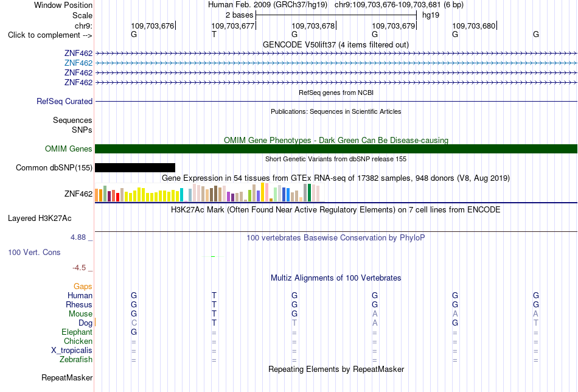578x392 pixels.
Task: Select the Human species row label
Action: tap(80, 295)
